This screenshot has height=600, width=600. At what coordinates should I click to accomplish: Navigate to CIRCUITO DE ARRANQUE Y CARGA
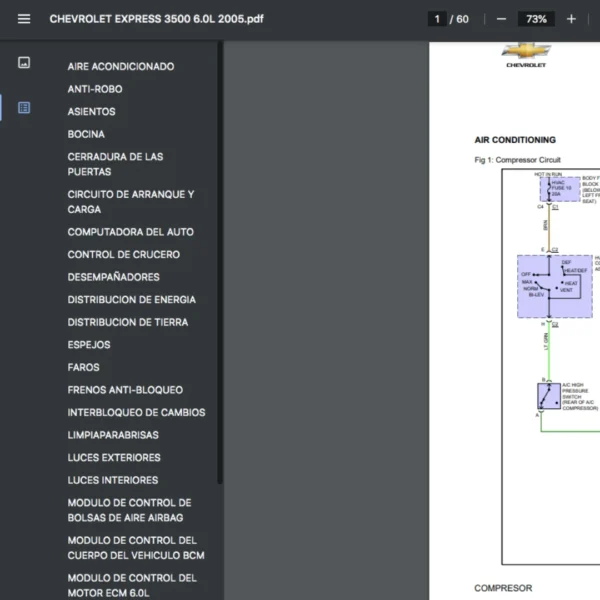[130, 202]
